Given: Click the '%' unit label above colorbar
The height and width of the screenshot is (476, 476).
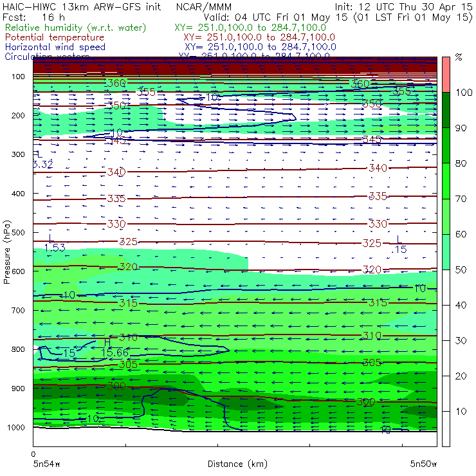Looking at the screenshot, I should 459,57.
